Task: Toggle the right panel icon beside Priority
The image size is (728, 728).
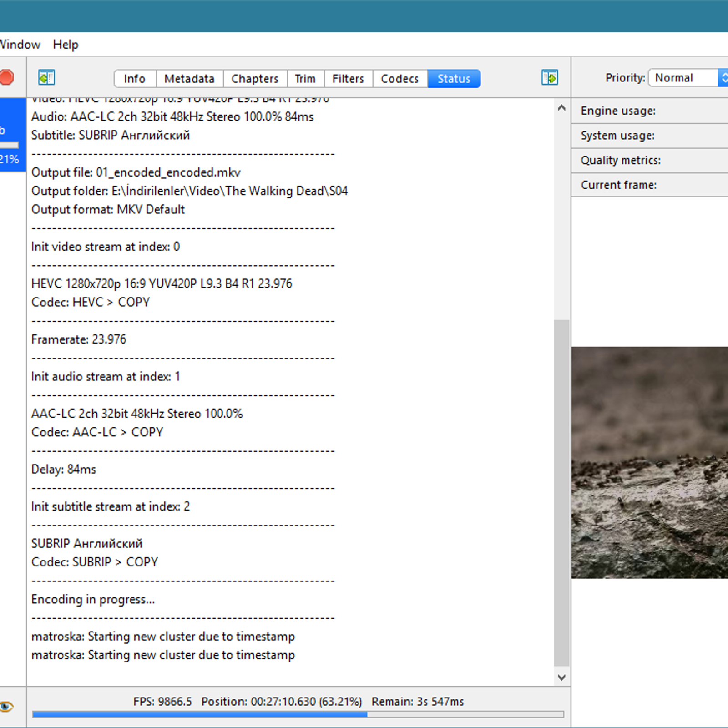Action: (x=550, y=78)
